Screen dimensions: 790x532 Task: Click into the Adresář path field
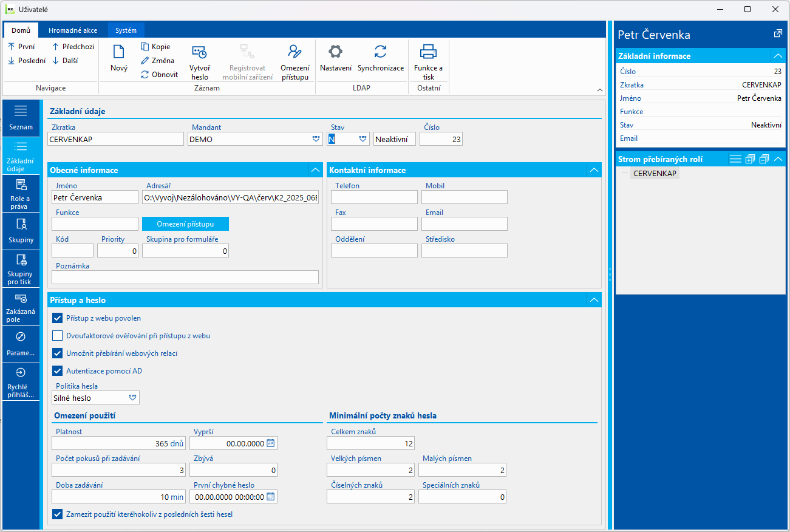point(231,197)
